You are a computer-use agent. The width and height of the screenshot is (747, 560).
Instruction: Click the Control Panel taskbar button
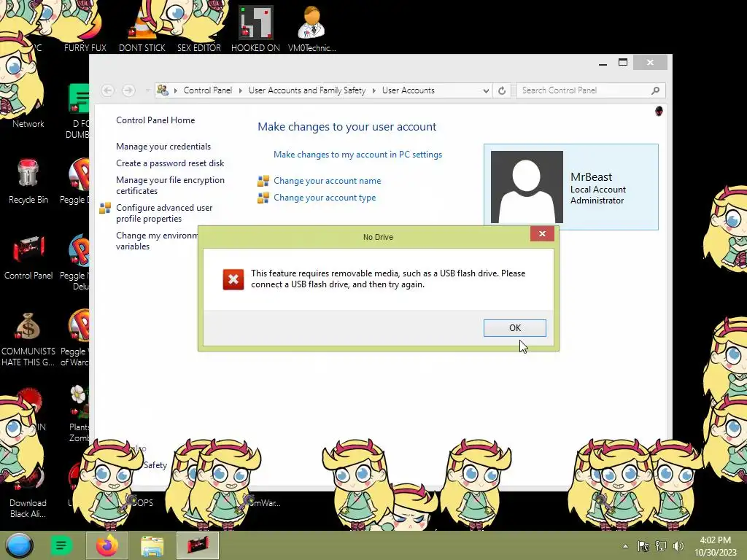coord(197,545)
